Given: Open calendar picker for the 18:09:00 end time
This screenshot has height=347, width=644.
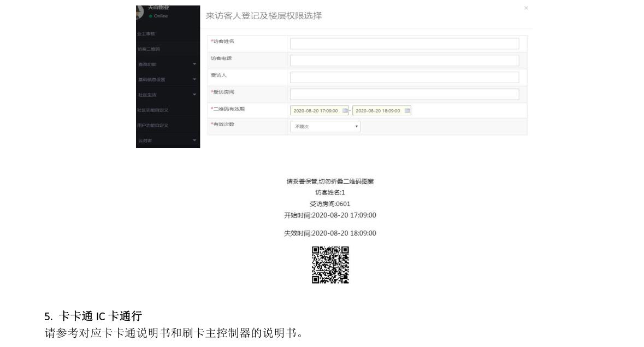Looking at the screenshot, I should (x=407, y=110).
